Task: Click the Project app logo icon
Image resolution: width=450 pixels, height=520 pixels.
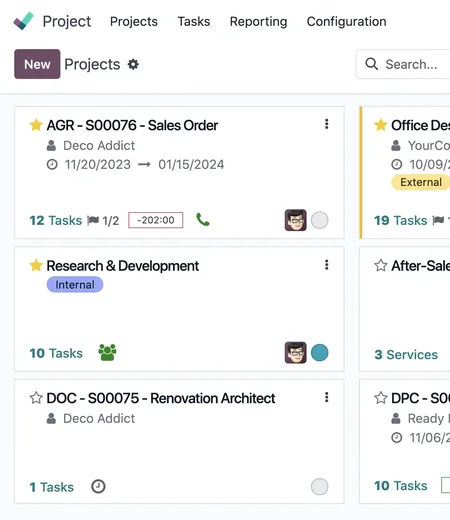Action: pyautogui.click(x=23, y=21)
